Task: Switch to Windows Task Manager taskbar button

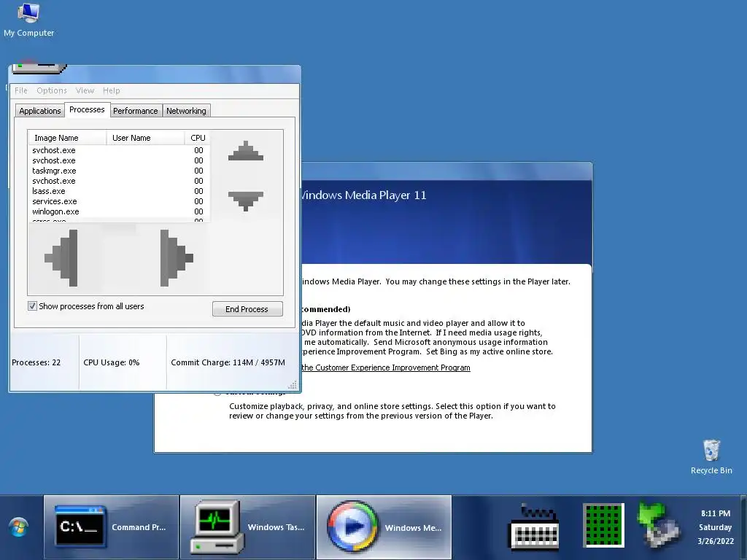Action: point(248,527)
